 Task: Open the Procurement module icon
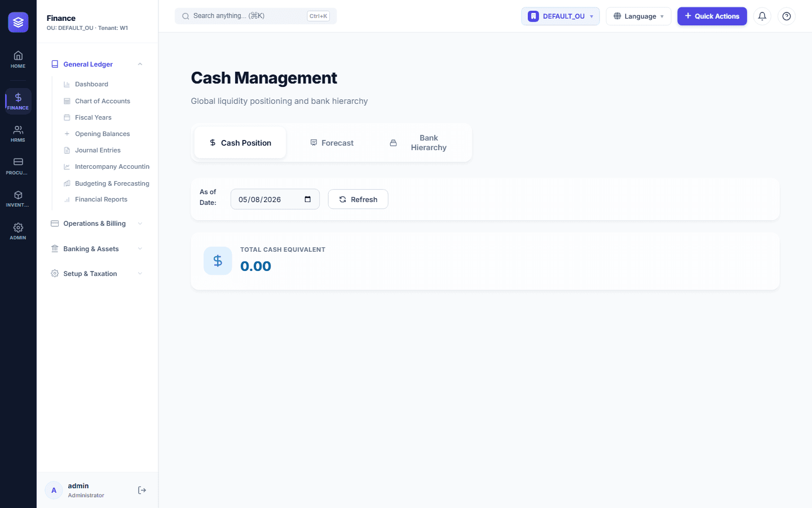tap(18, 167)
